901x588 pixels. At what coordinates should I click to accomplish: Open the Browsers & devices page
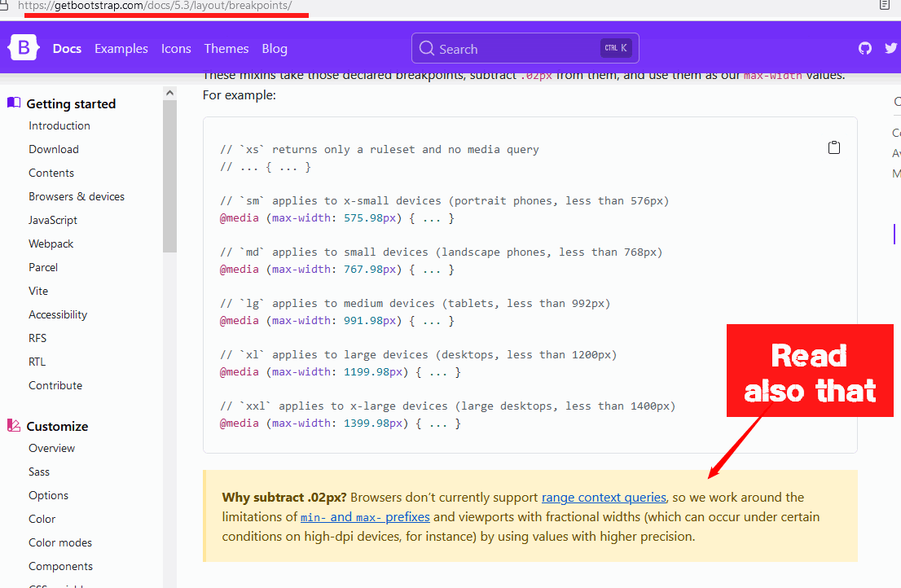click(x=77, y=196)
